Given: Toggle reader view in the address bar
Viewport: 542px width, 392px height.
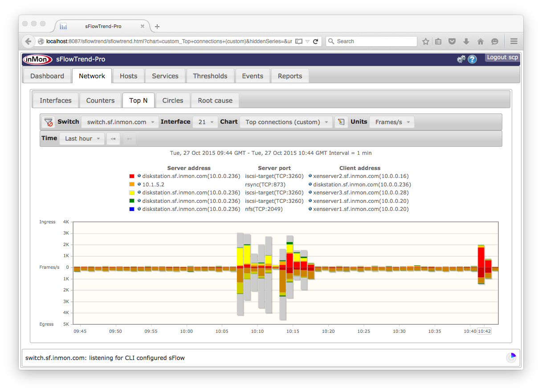Looking at the screenshot, I should point(299,41).
